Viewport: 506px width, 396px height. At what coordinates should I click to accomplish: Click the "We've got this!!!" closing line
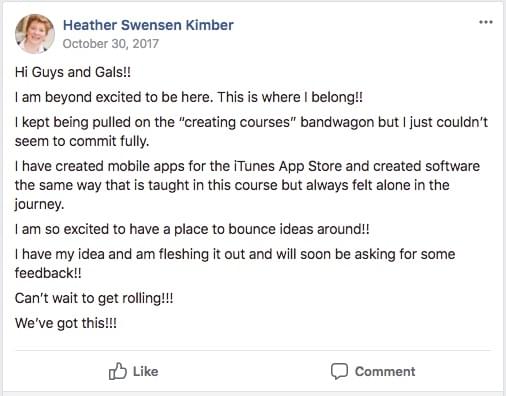[x=66, y=323]
